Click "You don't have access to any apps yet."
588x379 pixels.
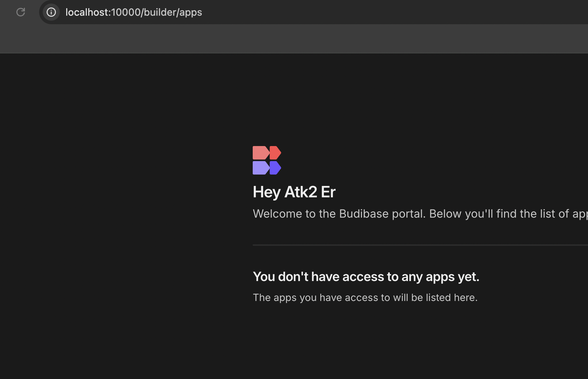[x=366, y=277]
